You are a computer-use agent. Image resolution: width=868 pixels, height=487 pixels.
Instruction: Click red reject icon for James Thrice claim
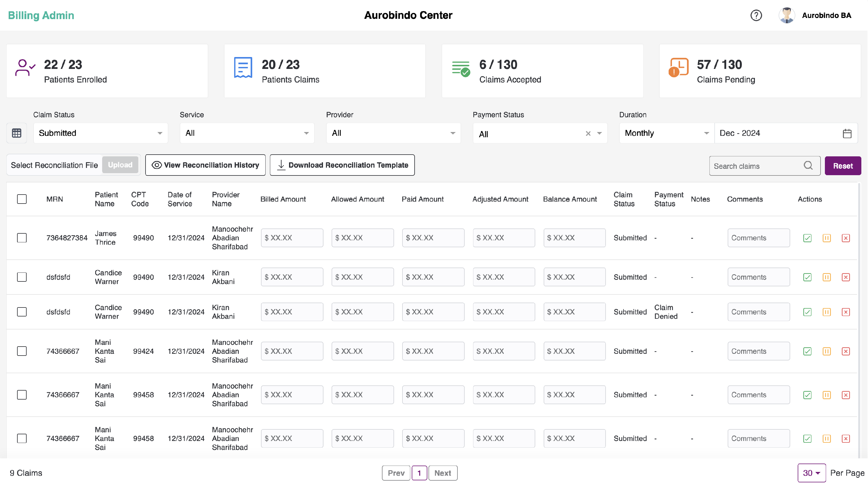point(845,238)
